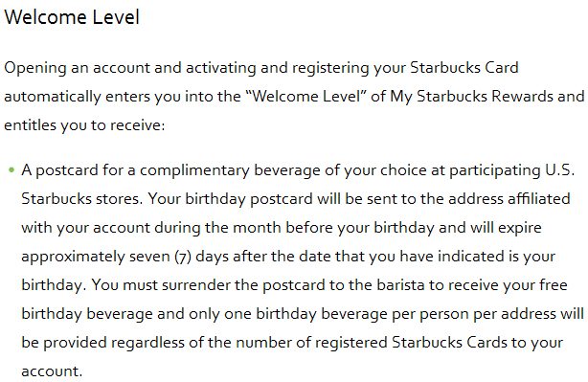Viewport: 588px width, 382px height.
Task: Click 'participating U.S.' at line end
Action: [x=511, y=170]
